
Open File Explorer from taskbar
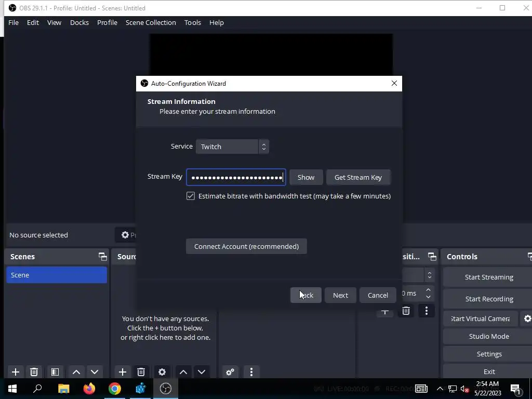point(64,389)
